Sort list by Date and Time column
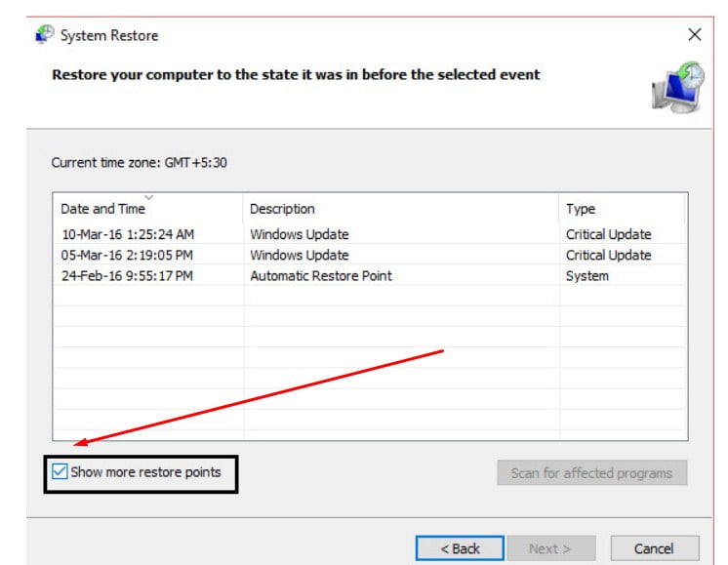The width and height of the screenshot is (728, 565). tap(148, 209)
